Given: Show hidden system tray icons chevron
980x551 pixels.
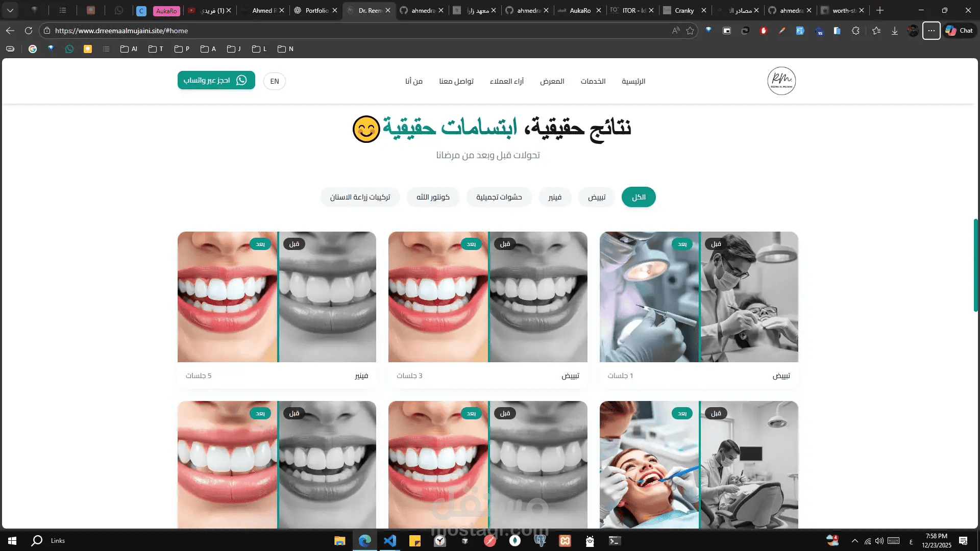Looking at the screenshot, I should pos(854,541).
